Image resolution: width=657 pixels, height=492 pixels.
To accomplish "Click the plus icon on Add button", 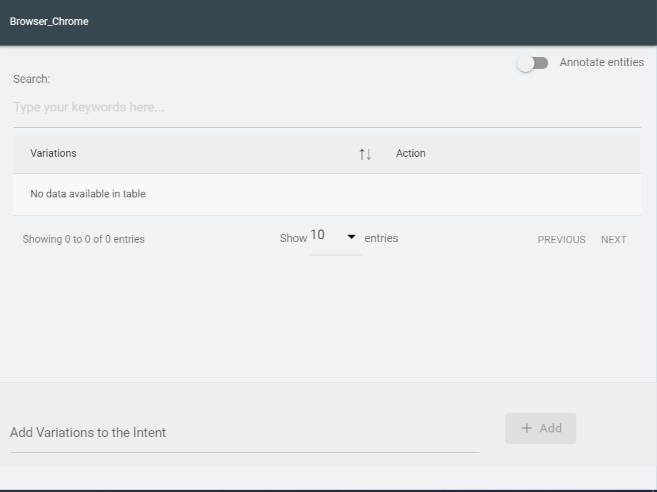I will tap(527, 428).
